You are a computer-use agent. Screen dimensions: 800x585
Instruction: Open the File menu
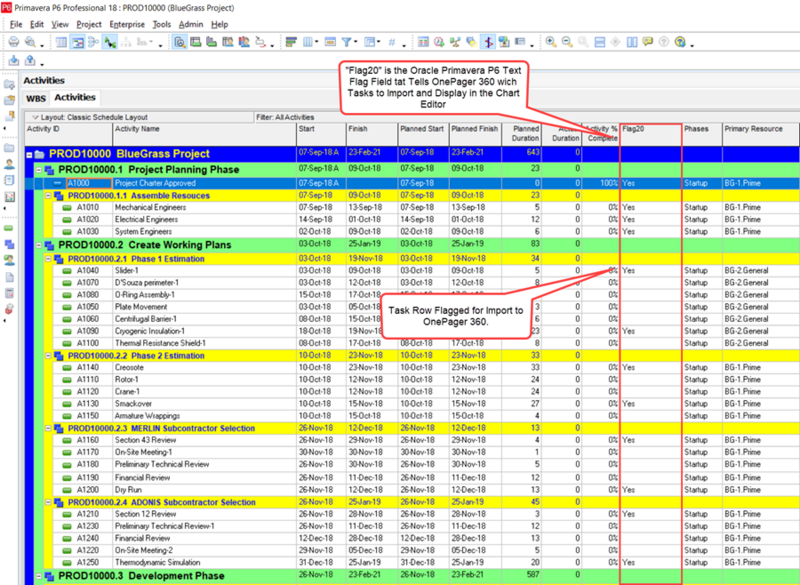click(16, 24)
